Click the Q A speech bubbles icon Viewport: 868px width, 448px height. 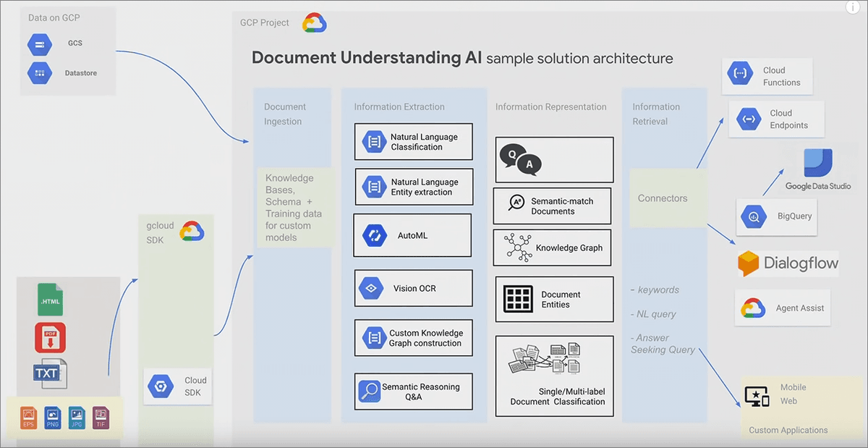click(521, 159)
